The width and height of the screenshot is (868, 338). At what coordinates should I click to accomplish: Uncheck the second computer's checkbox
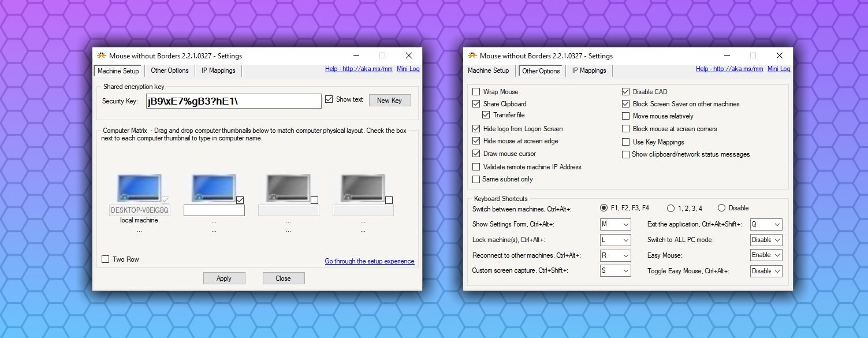point(240,200)
